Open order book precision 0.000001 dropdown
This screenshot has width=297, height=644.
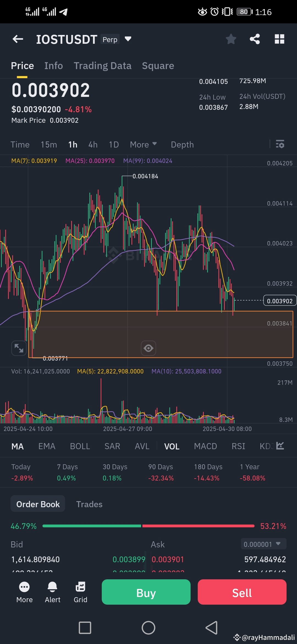pos(263,544)
